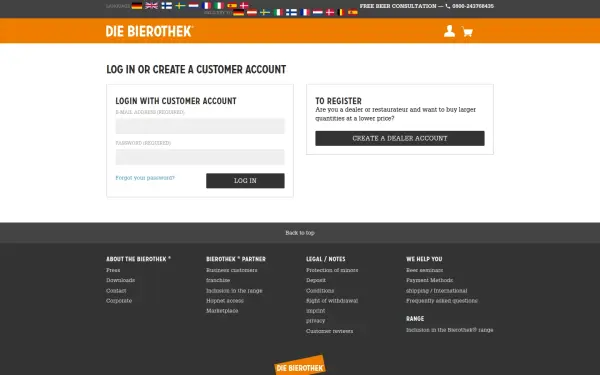
Task: Open Beer seminars footer link
Action: pyautogui.click(x=425, y=270)
